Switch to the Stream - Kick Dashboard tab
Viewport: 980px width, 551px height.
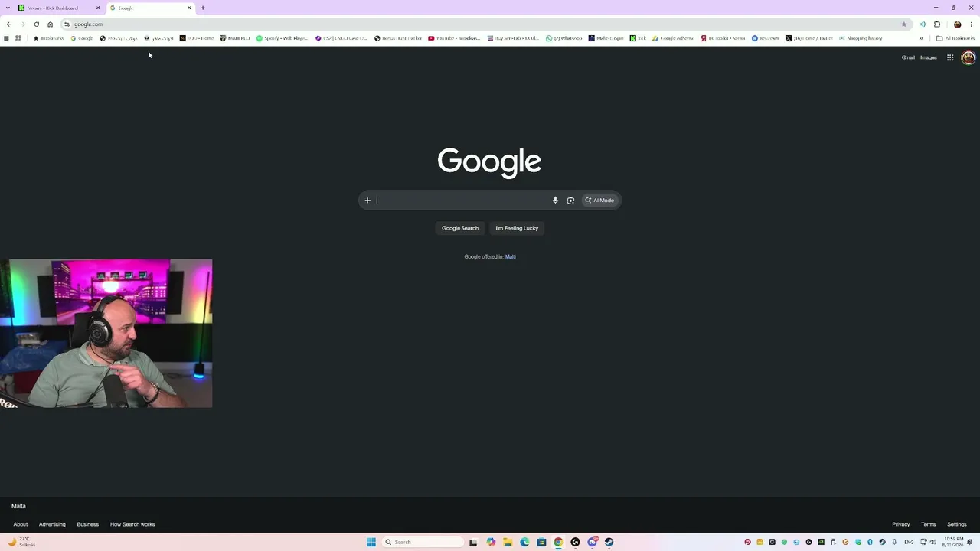click(x=58, y=8)
